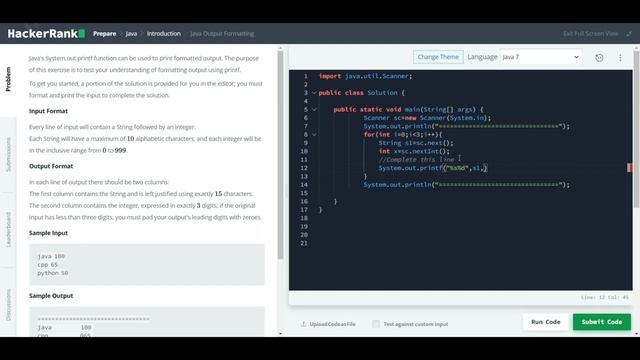This screenshot has height=360, width=640.
Task: Switch to the Problem tab
Action: coord(8,79)
